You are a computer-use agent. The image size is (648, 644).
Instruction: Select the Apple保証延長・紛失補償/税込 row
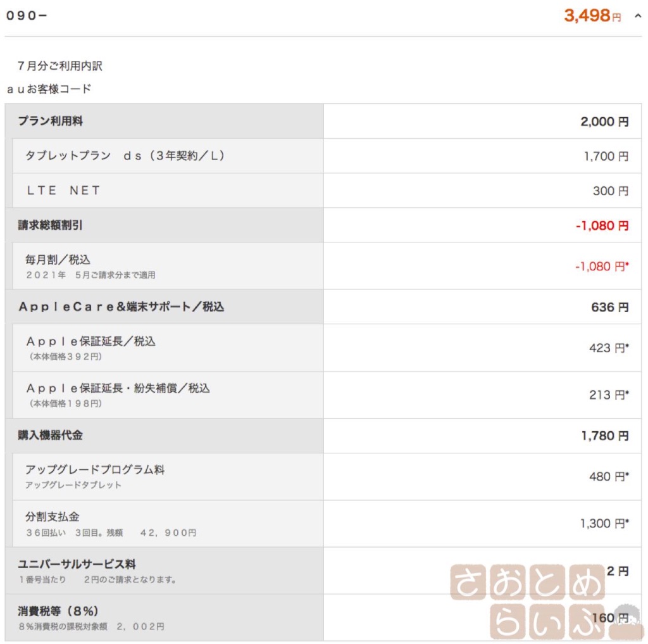[168, 395]
